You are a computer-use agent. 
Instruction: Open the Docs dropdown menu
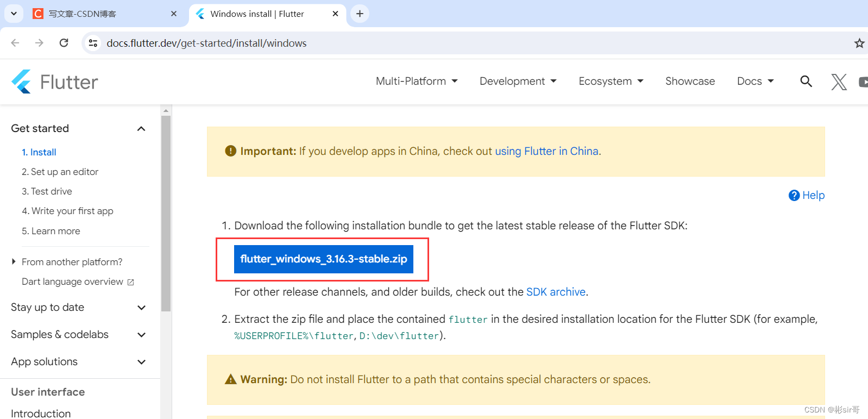[756, 81]
